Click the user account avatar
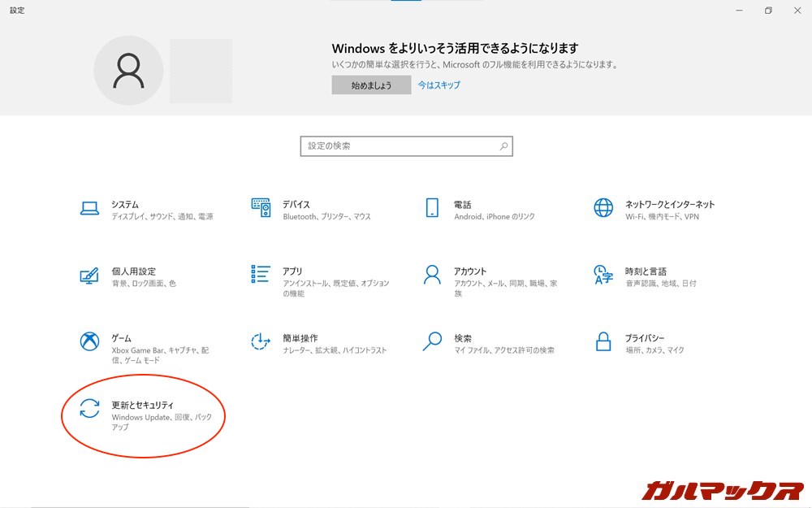 tap(128, 71)
